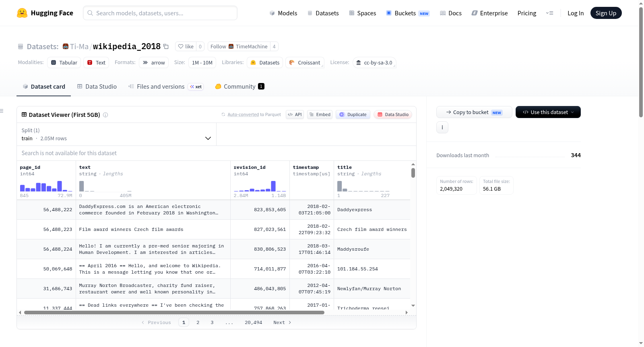Open the left sidebar collapse icon
The image size is (644, 347).
pyautogui.click(x=2, y=111)
